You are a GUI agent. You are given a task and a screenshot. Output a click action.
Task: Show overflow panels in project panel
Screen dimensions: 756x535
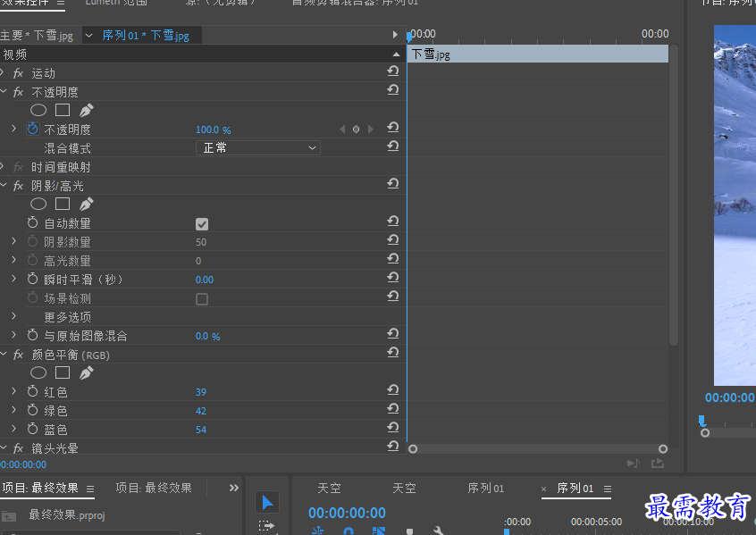(x=234, y=489)
